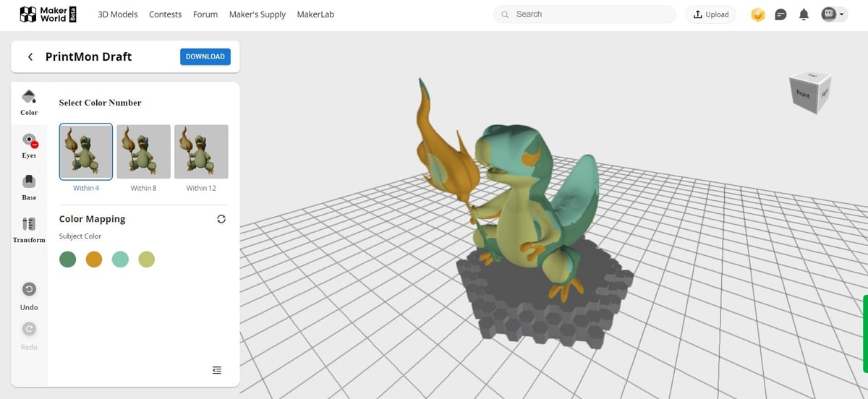Pick the teal subject color

[x=120, y=259]
